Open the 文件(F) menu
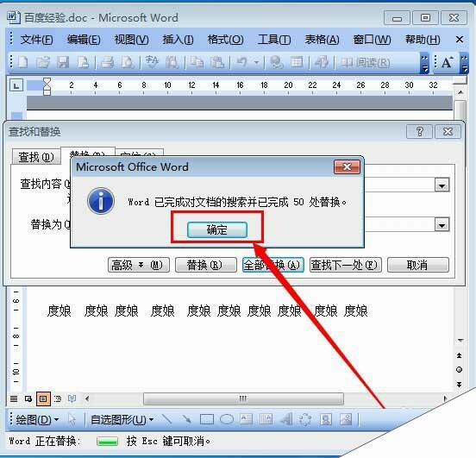Image resolution: width=476 pixels, height=458 pixels. [x=36, y=40]
